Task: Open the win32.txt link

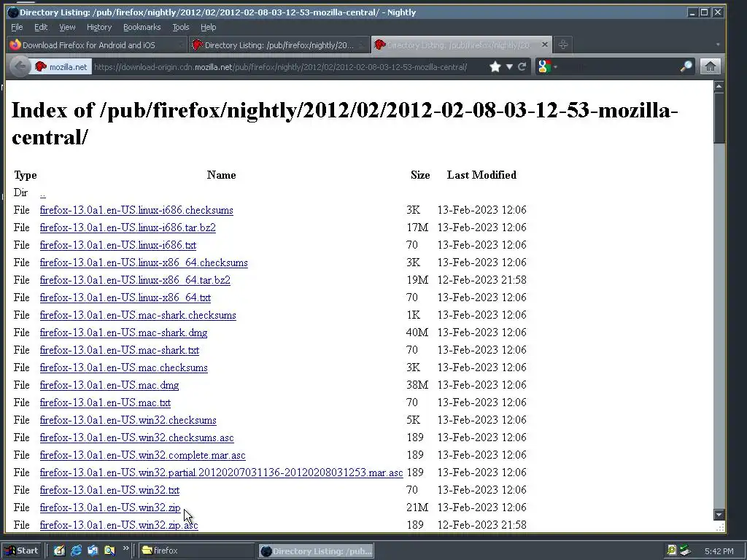Action: (109, 490)
